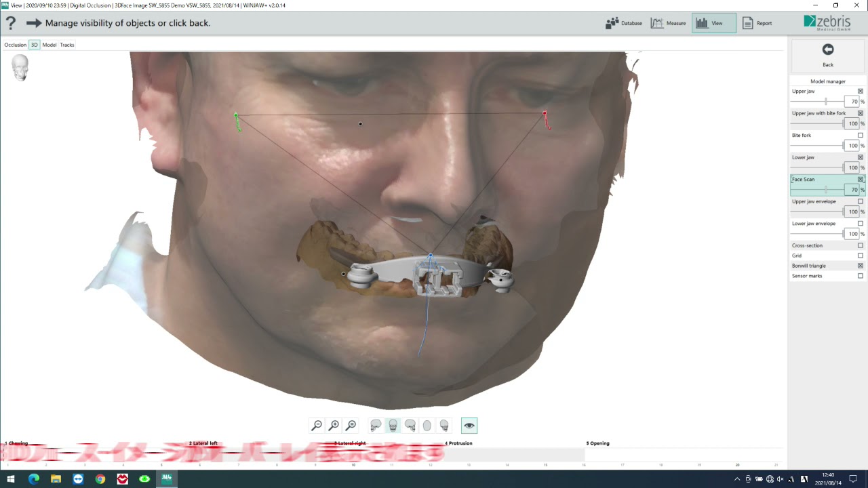The height and width of the screenshot is (488, 868).
Task: Jump to the 5 Opening timeline segment
Action: point(597,443)
